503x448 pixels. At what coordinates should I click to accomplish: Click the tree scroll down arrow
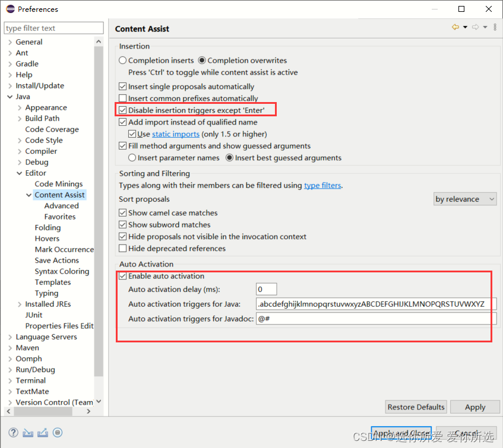(99, 401)
